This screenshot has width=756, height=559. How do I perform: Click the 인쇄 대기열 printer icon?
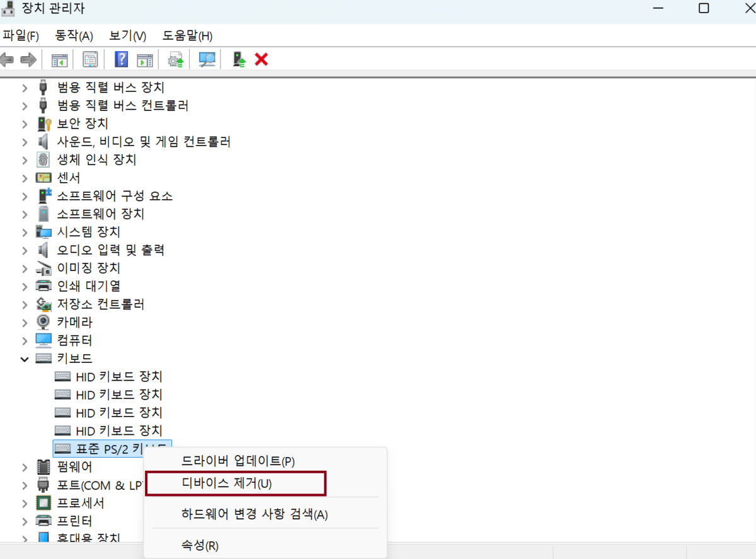click(43, 286)
